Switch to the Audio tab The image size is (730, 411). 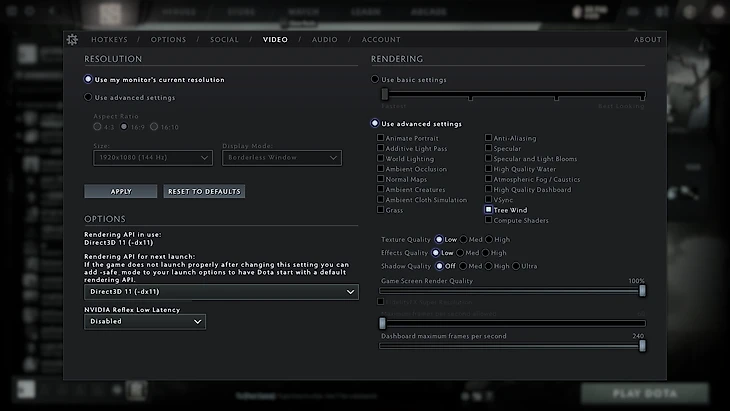(x=324, y=40)
